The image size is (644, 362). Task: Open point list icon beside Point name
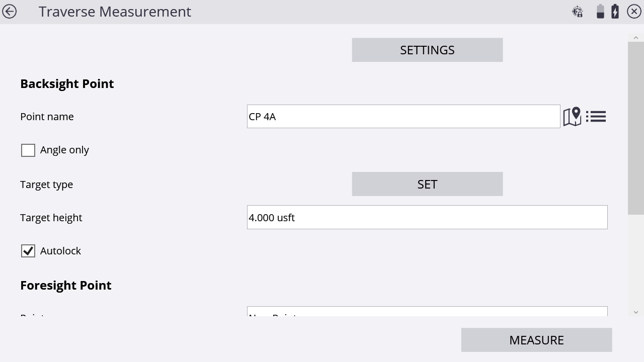point(596,117)
